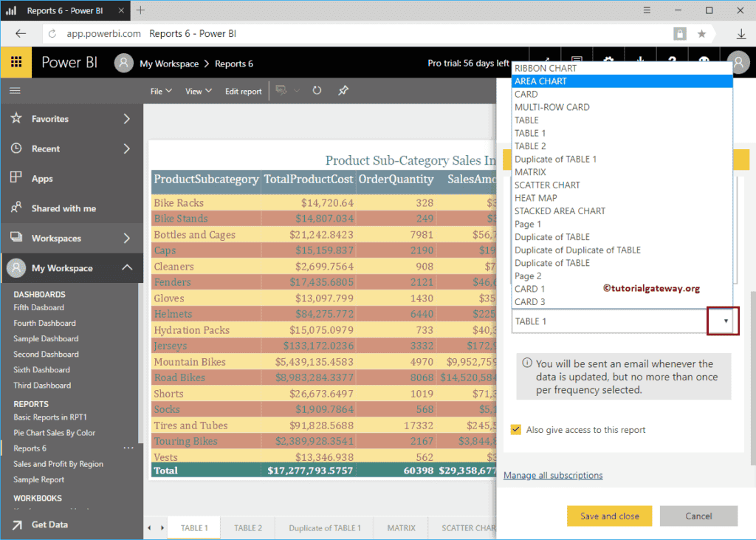Open the Power BI app launcher grid
The width and height of the screenshot is (756, 540).
tap(16, 63)
